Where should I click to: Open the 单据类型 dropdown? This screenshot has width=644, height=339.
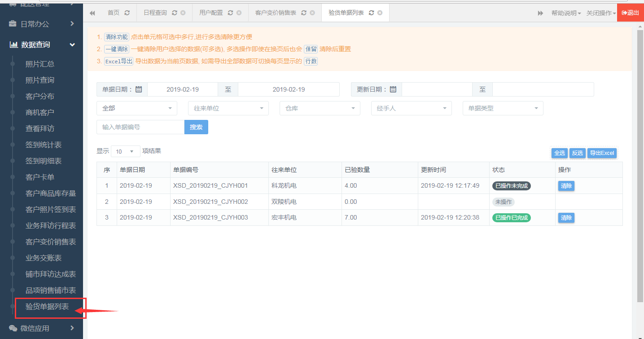[x=503, y=108]
